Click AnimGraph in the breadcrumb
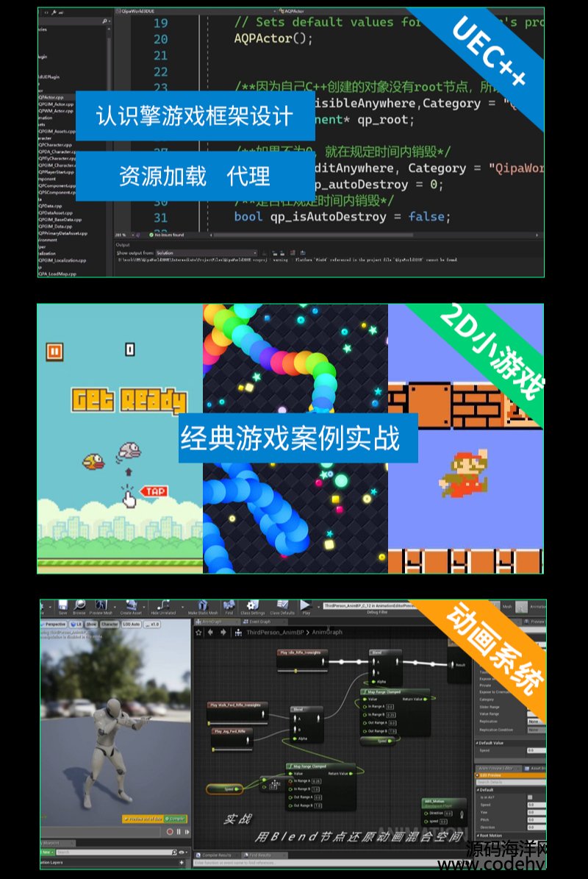This screenshot has width=588, height=879. pos(326,633)
